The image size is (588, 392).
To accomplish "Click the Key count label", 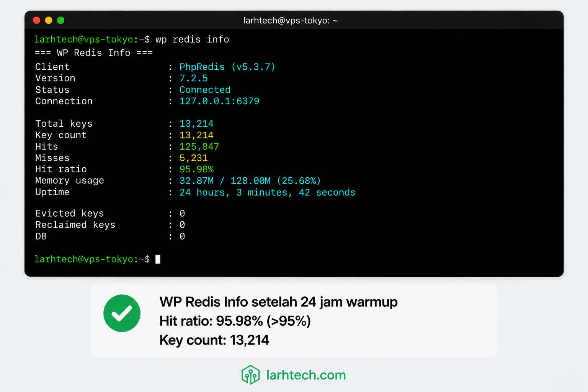I will [x=61, y=135].
